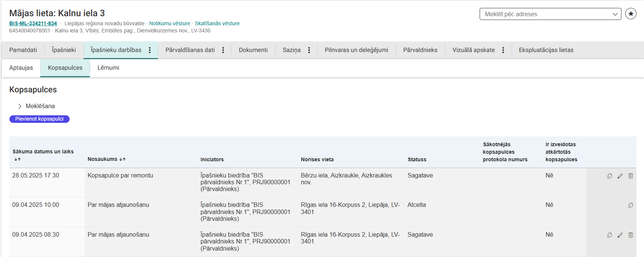The image size is (644, 257).
Task: Edit the 09.04.2025 08:30 meeting
Action: [x=620, y=235]
